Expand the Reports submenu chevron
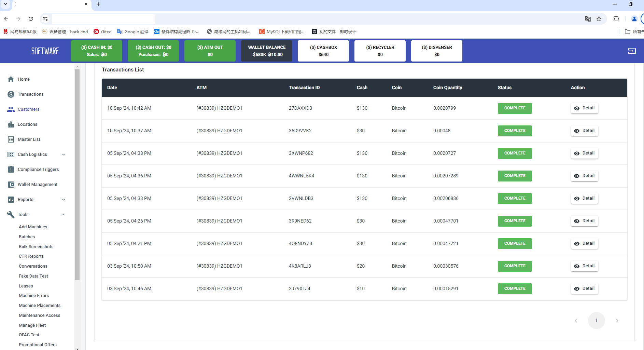 tap(64, 200)
